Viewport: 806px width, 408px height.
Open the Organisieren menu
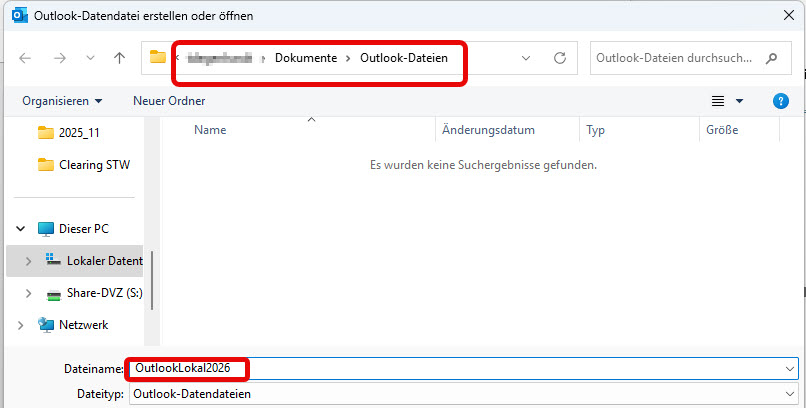pos(62,101)
